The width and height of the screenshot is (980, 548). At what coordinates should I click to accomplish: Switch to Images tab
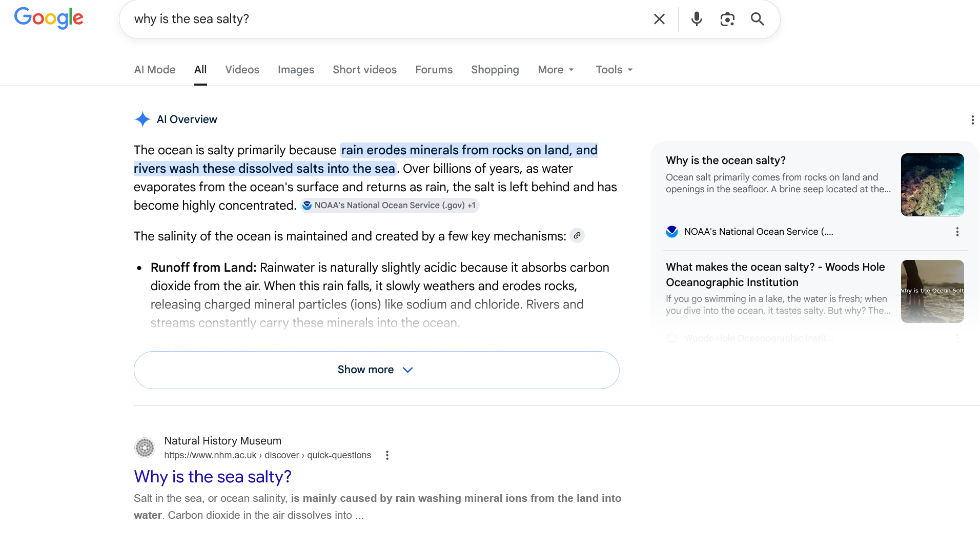pos(296,70)
